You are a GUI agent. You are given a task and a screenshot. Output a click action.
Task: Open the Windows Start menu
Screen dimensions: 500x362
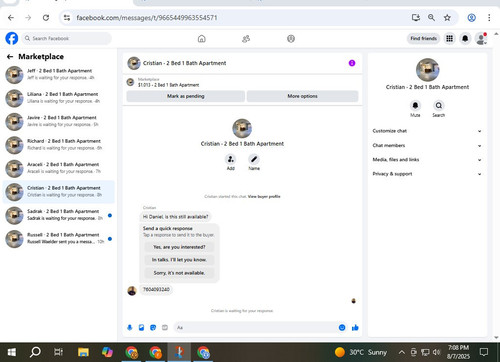tap(12, 352)
